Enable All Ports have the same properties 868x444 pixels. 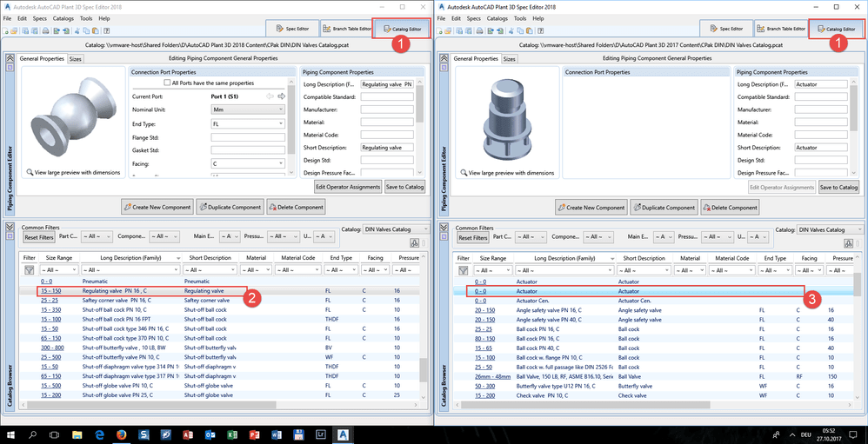168,83
